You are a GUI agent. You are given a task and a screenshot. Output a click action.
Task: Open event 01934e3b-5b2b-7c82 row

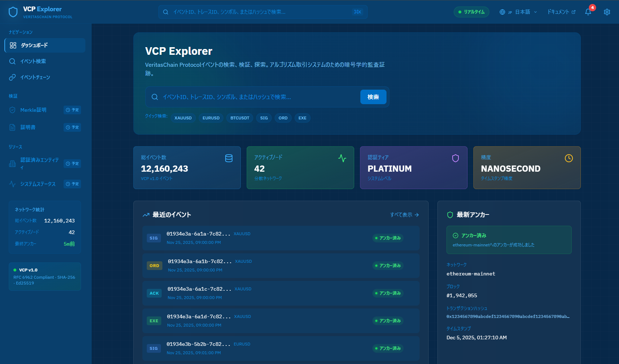pyautogui.click(x=281, y=348)
